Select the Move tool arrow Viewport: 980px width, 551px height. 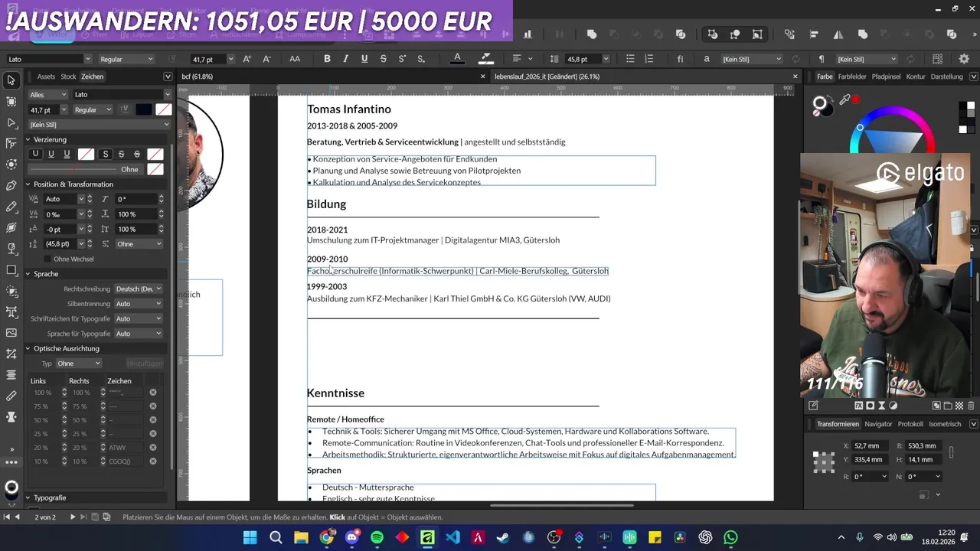(x=11, y=80)
